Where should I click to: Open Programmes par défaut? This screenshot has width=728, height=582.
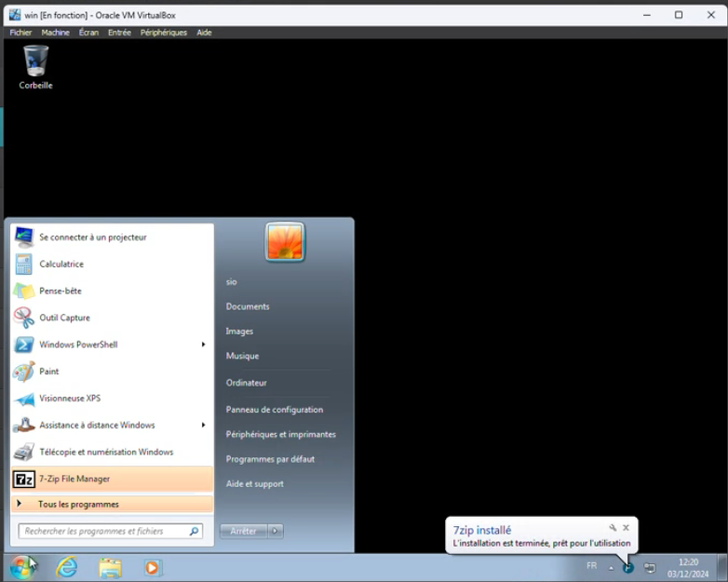point(270,459)
